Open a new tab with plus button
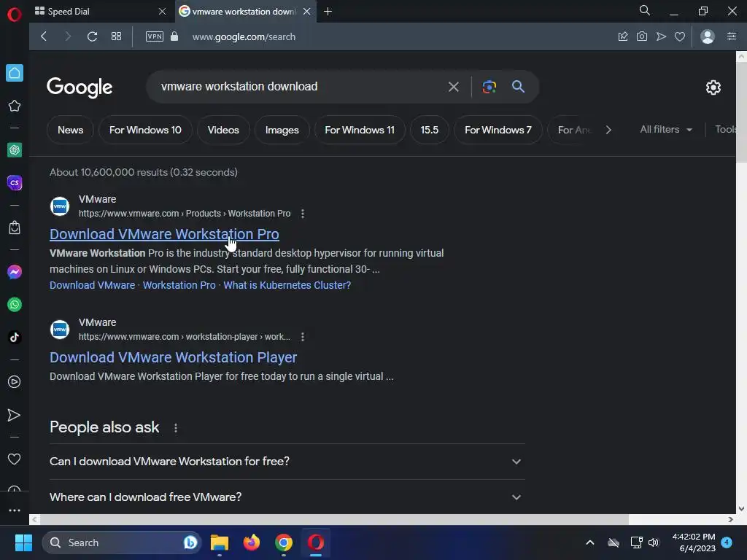 point(328,12)
